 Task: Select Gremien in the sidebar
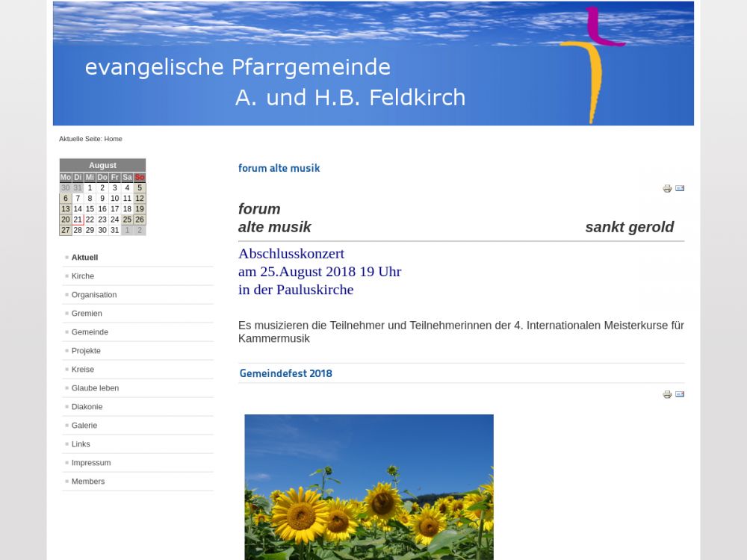pos(87,314)
